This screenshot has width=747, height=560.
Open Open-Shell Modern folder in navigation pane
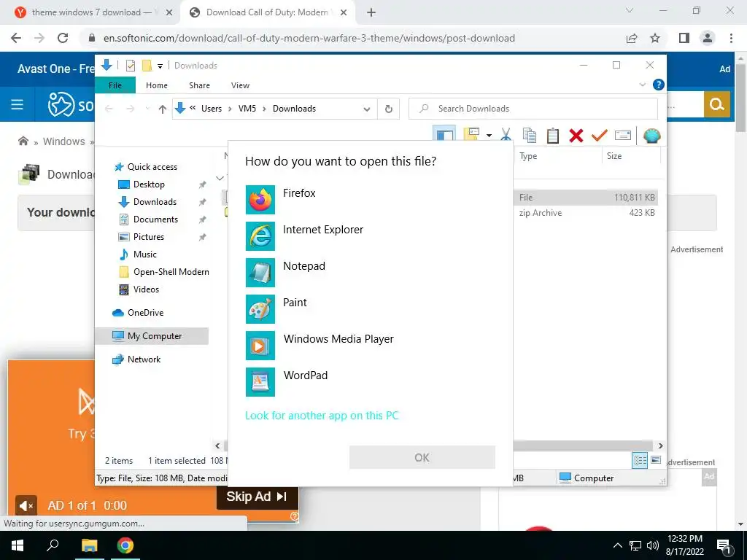pos(171,272)
